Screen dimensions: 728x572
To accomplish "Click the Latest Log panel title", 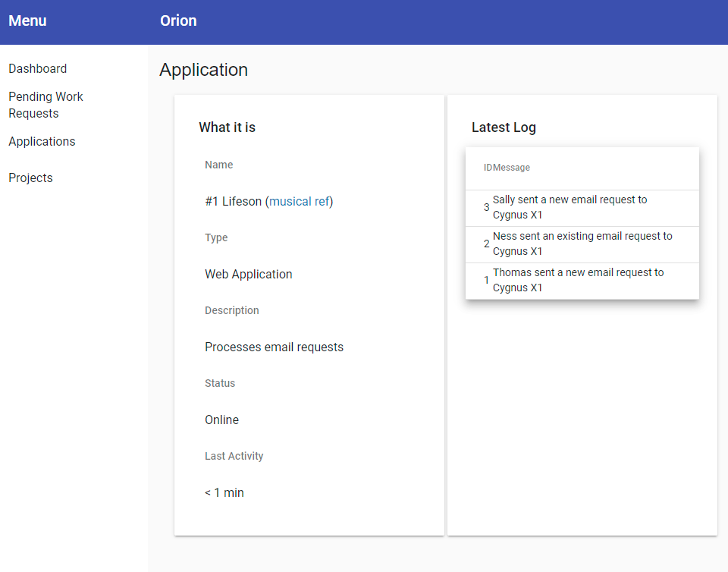I will [x=504, y=127].
